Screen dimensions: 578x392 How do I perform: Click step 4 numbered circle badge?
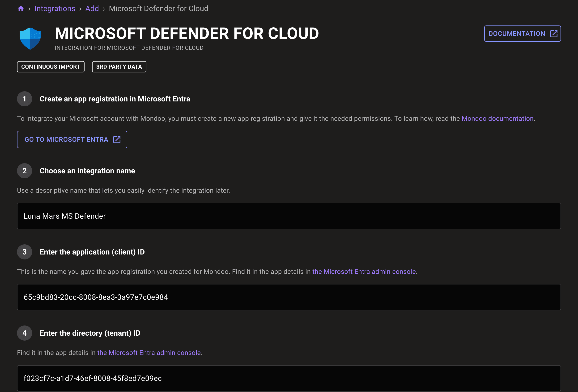[24, 333]
